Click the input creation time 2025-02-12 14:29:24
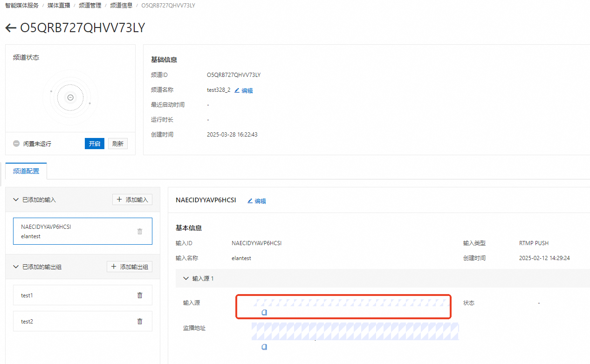The image size is (590, 364). click(545, 258)
